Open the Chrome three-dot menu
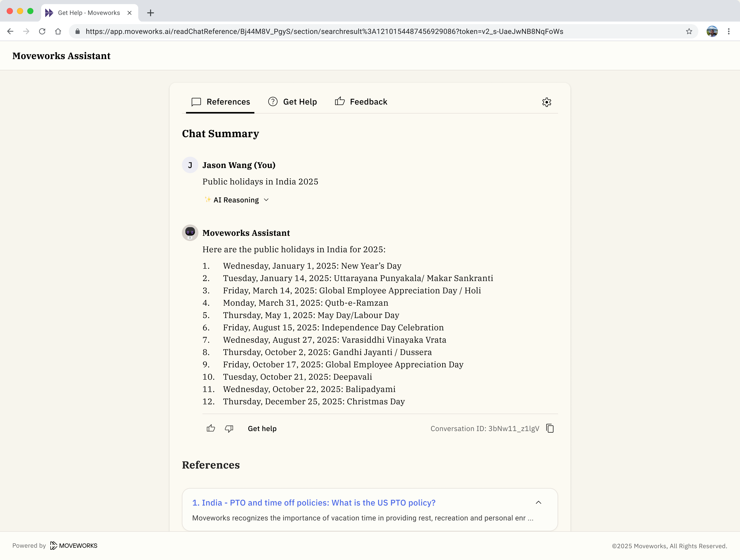 [729, 31]
